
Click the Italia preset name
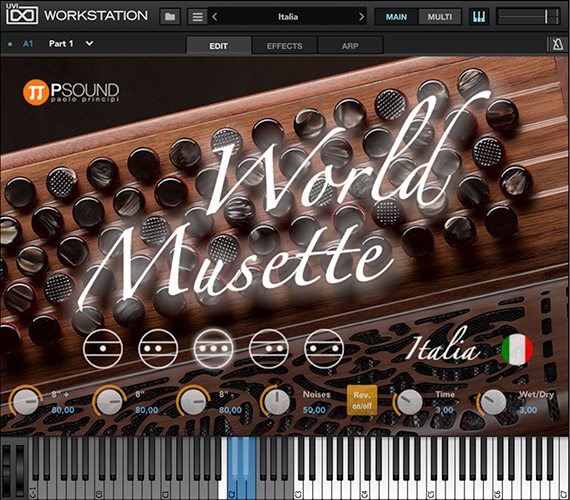[x=288, y=17]
